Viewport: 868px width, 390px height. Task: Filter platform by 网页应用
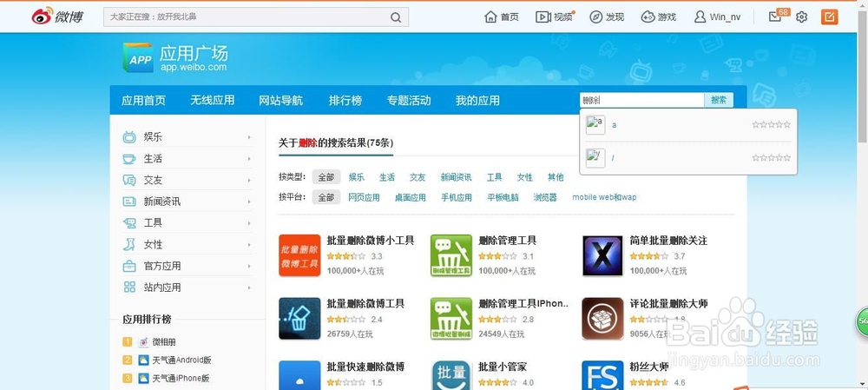click(x=365, y=197)
